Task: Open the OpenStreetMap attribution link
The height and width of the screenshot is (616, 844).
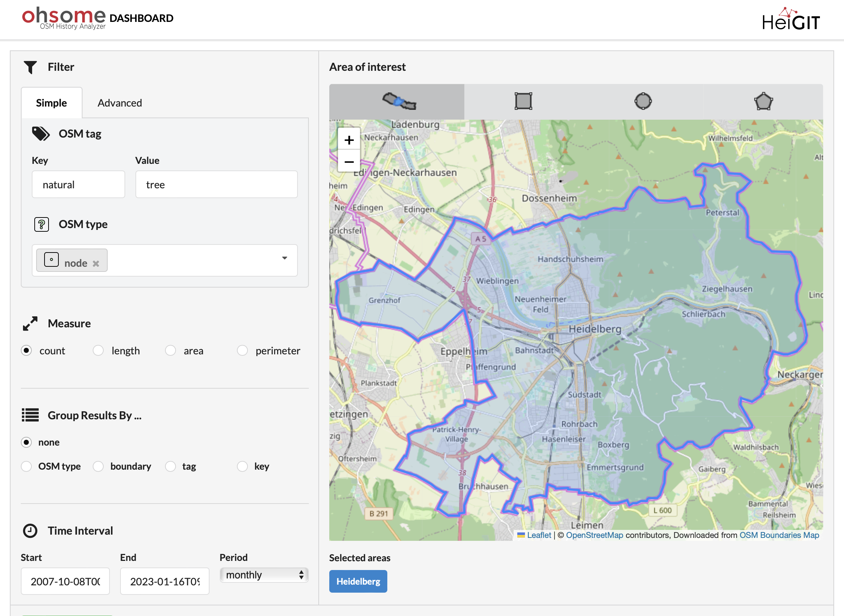Action: (x=595, y=535)
